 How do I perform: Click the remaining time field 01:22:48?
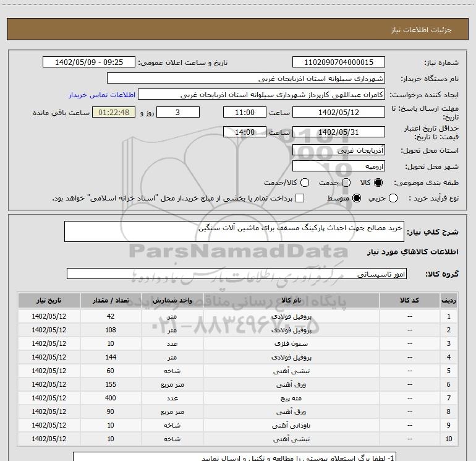[114, 112]
